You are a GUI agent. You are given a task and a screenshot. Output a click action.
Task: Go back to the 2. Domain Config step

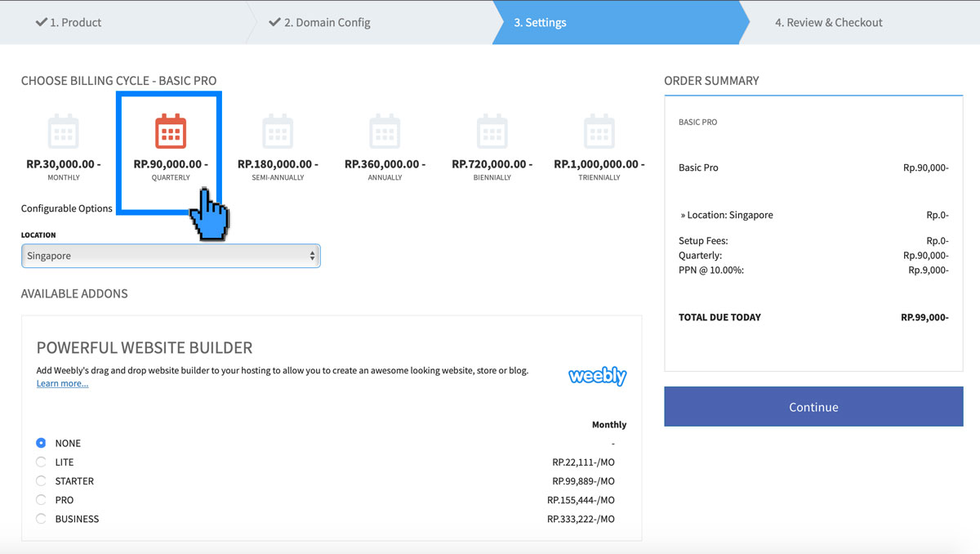point(327,22)
